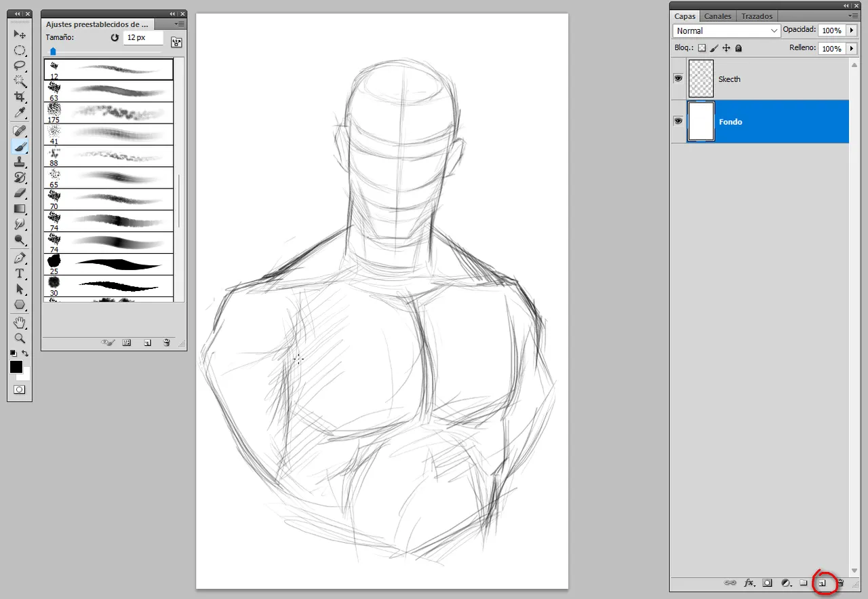Delete the selected brush preset
The height and width of the screenshot is (599, 868).
[x=166, y=343]
